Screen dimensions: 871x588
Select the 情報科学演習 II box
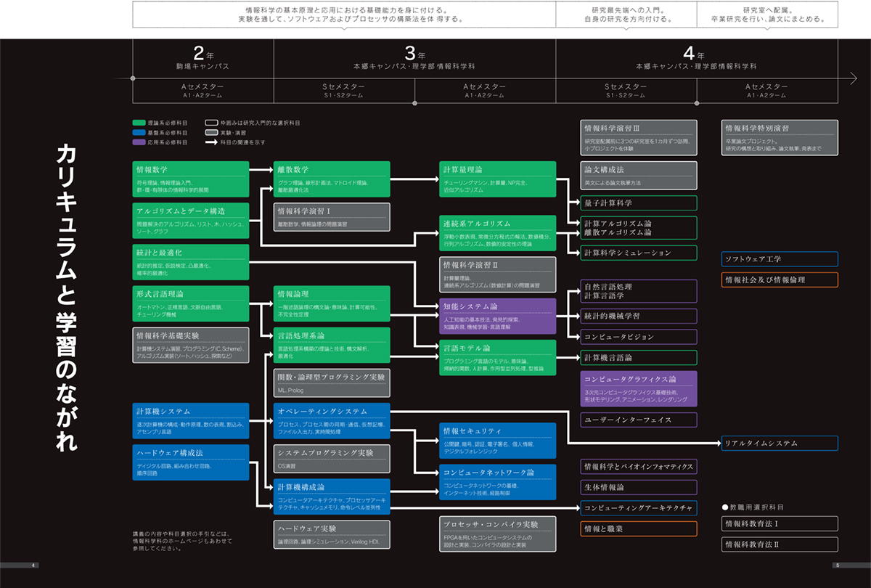(498, 274)
